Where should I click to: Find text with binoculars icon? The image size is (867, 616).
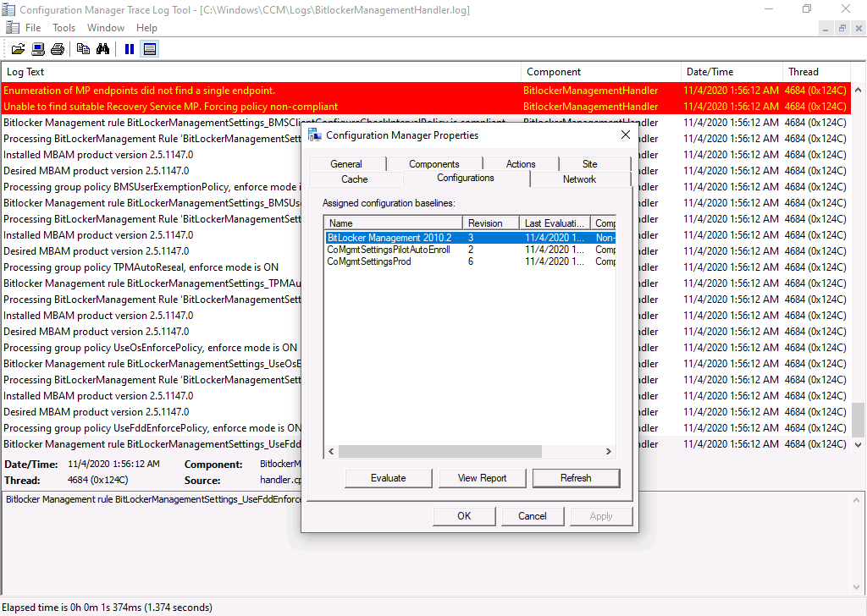(102, 49)
